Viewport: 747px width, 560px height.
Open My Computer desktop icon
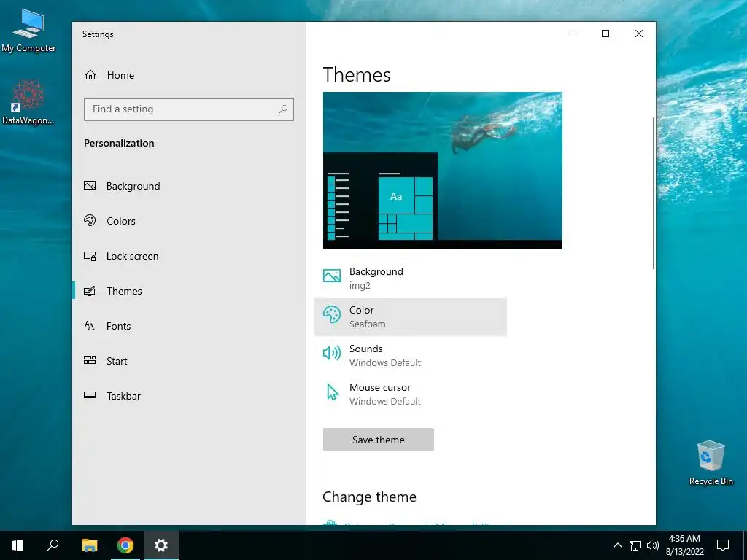pos(28,30)
